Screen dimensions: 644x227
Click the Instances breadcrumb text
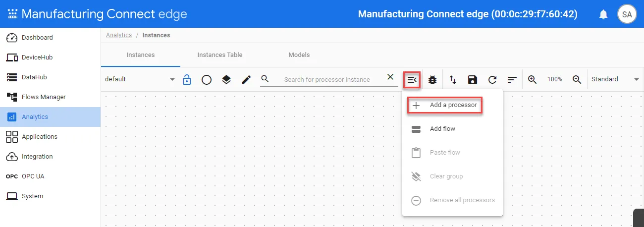[x=156, y=35]
